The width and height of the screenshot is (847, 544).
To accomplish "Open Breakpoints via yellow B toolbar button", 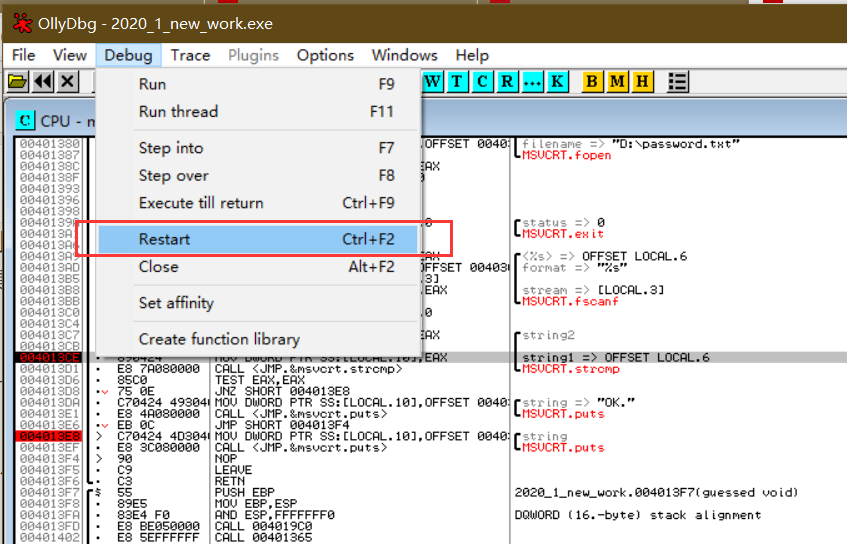I will [592, 82].
